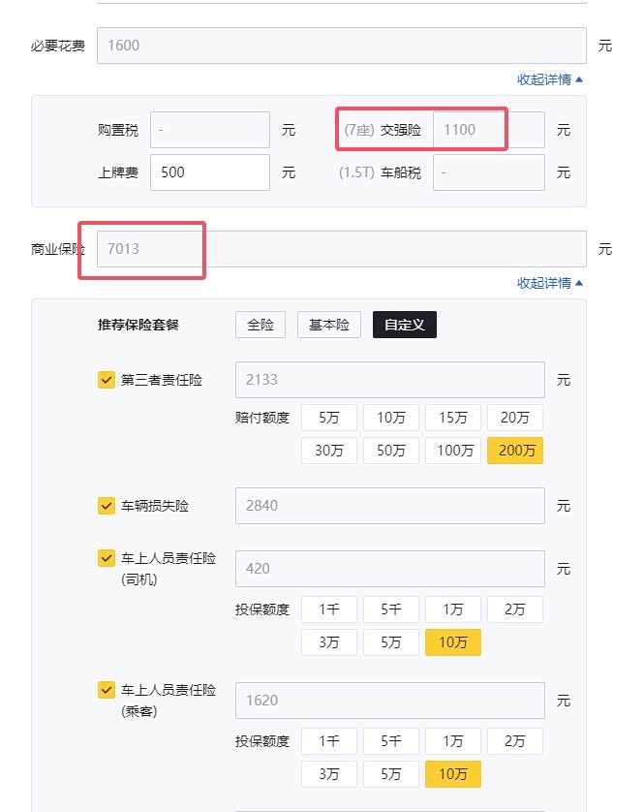Choose 10万 driver coverage amount
This screenshot has width=644, height=812.
tap(453, 641)
